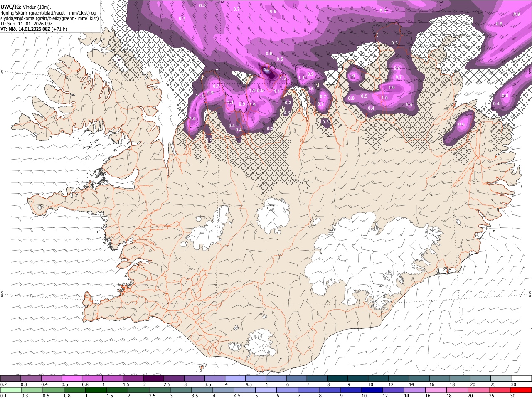Viewport: 532px width, 399px height.
Task: Click the '18' number under the upper legend row
Action: point(452,384)
